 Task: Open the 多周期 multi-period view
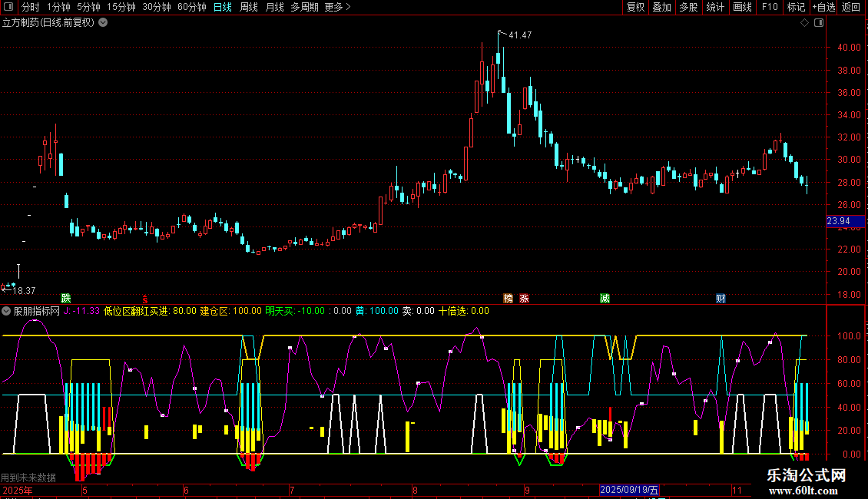(x=304, y=7)
